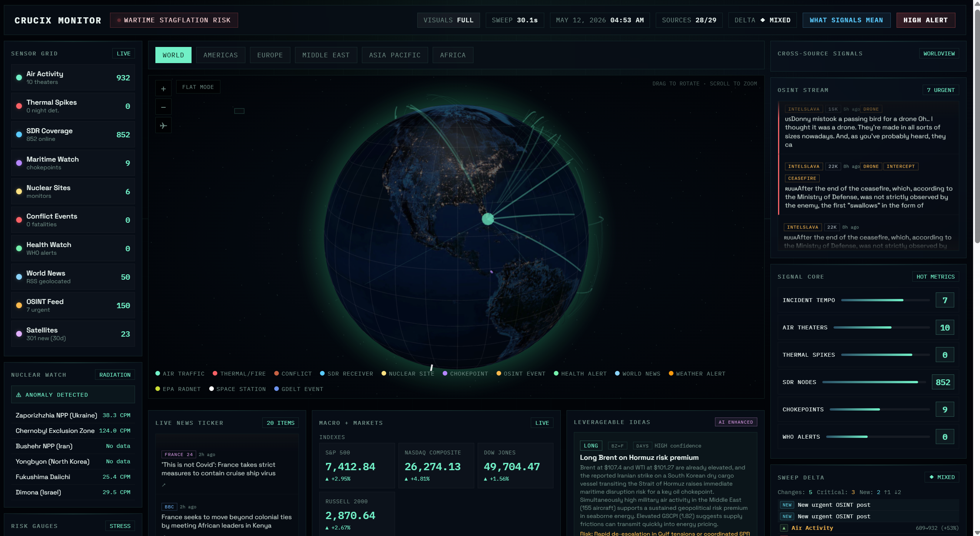Click the Stress badge in Risk Gauges
Screen dimensions: 980x536
(x=120, y=526)
